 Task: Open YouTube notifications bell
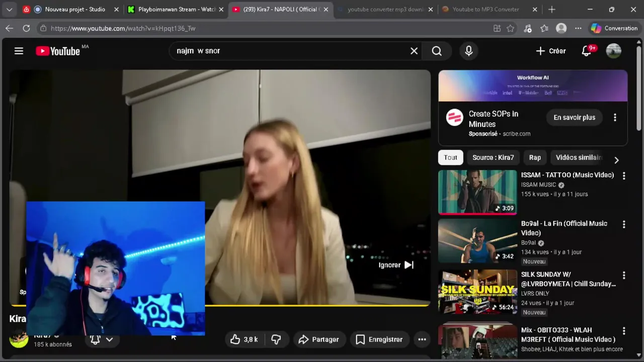pyautogui.click(x=587, y=51)
